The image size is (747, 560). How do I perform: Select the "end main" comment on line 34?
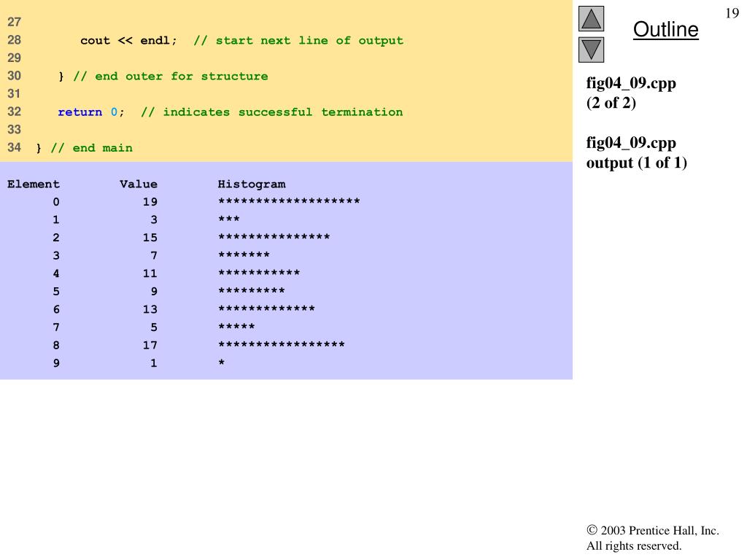91,148
